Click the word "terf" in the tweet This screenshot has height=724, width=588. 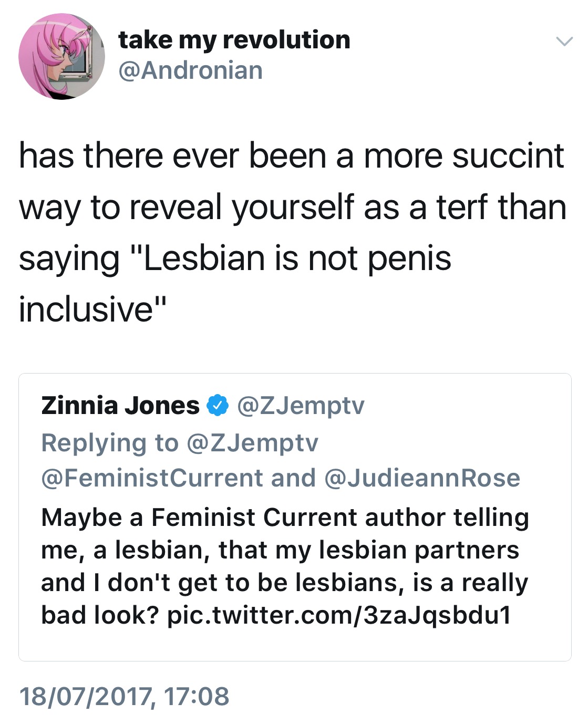[x=462, y=207]
